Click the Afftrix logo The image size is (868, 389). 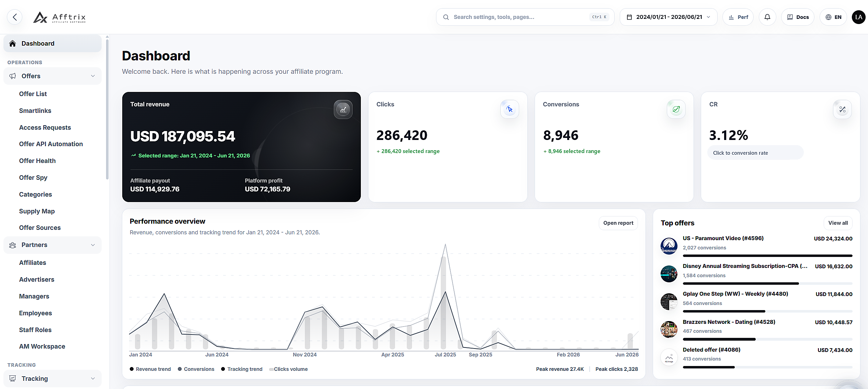click(59, 17)
